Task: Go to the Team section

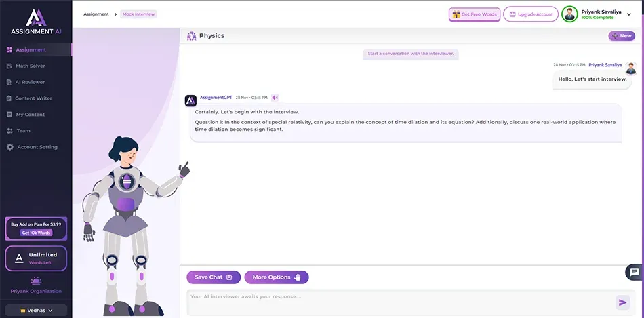Action: click(x=24, y=131)
